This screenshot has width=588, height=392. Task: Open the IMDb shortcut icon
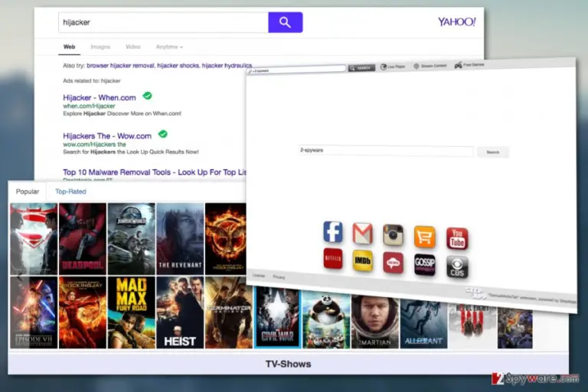pyautogui.click(x=363, y=260)
